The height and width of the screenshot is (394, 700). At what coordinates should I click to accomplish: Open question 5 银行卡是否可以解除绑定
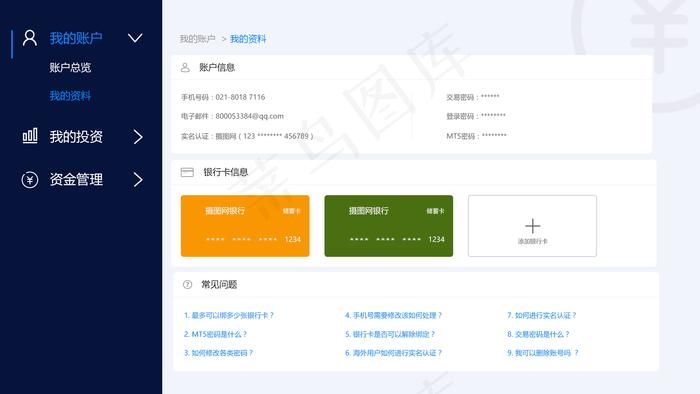390,334
